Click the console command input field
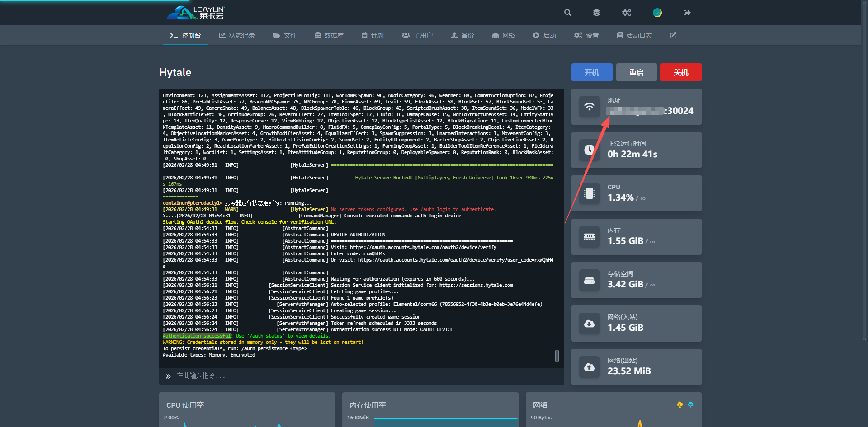Screen dimensions: 868x427 362,376
